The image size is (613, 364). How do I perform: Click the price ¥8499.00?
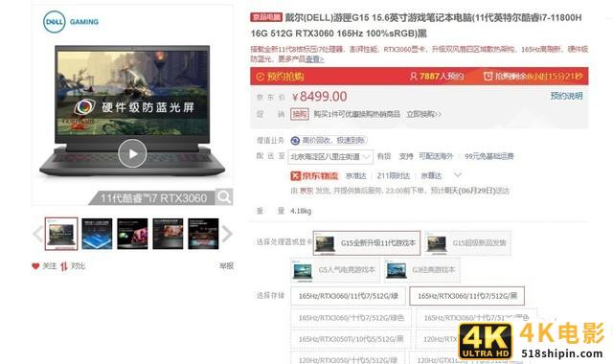(x=320, y=97)
